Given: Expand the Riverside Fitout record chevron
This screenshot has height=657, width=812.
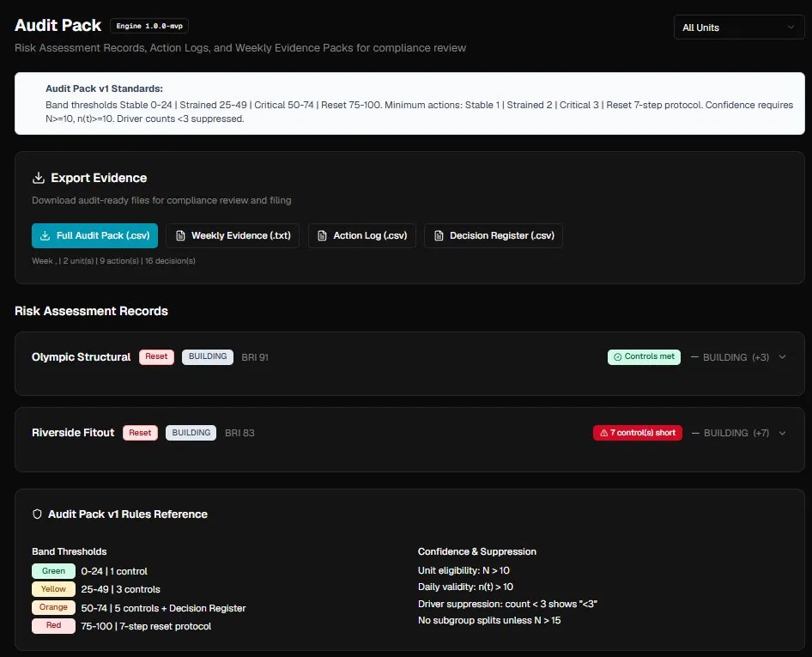Looking at the screenshot, I should point(783,433).
